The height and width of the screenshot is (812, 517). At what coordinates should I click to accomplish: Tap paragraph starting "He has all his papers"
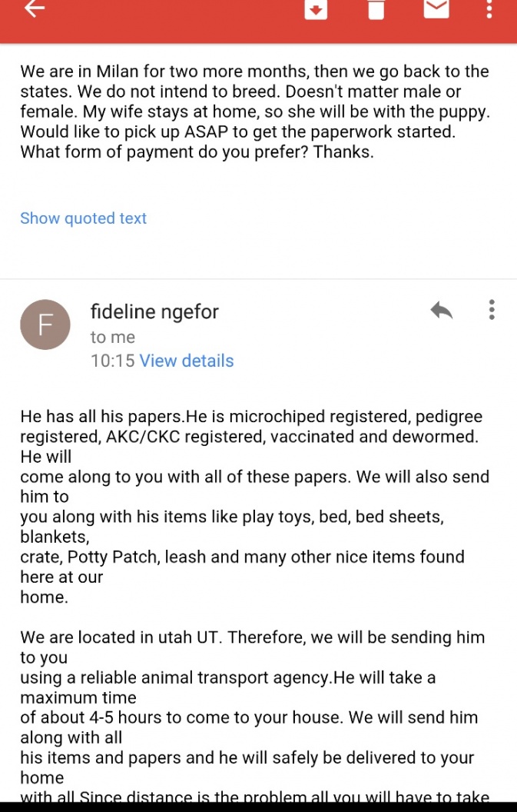254,507
